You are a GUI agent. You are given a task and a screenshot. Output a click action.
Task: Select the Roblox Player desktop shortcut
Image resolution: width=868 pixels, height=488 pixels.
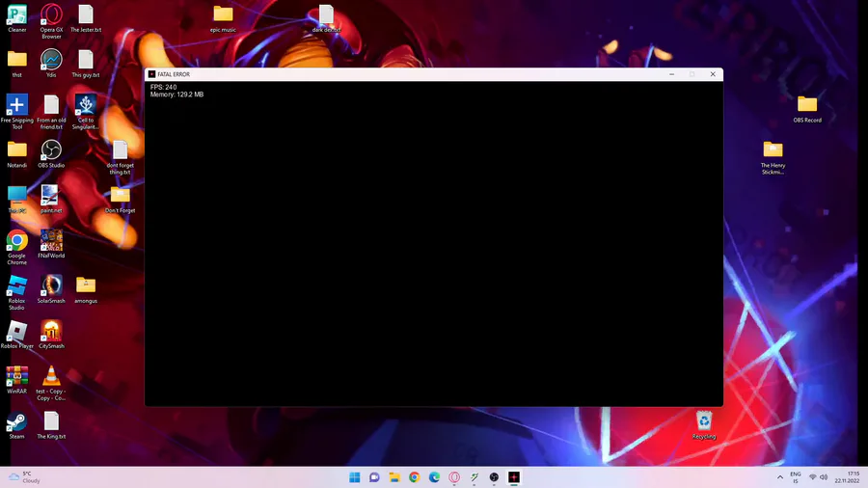pos(17,335)
